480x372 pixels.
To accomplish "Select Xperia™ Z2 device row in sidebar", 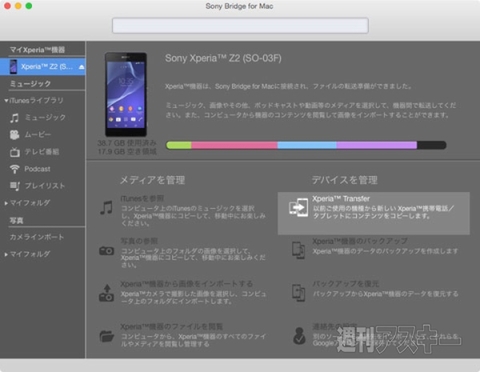I will click(x=43, y=67).
